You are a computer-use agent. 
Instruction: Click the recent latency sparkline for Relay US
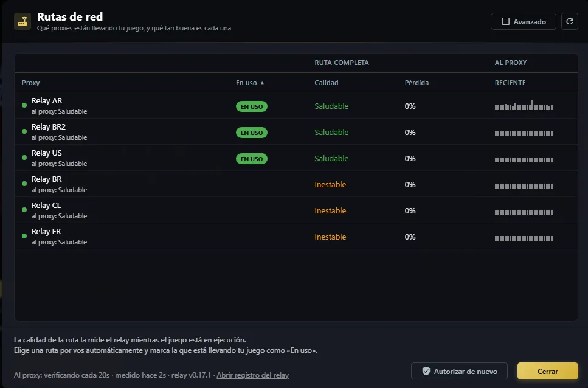click(524, 160)
